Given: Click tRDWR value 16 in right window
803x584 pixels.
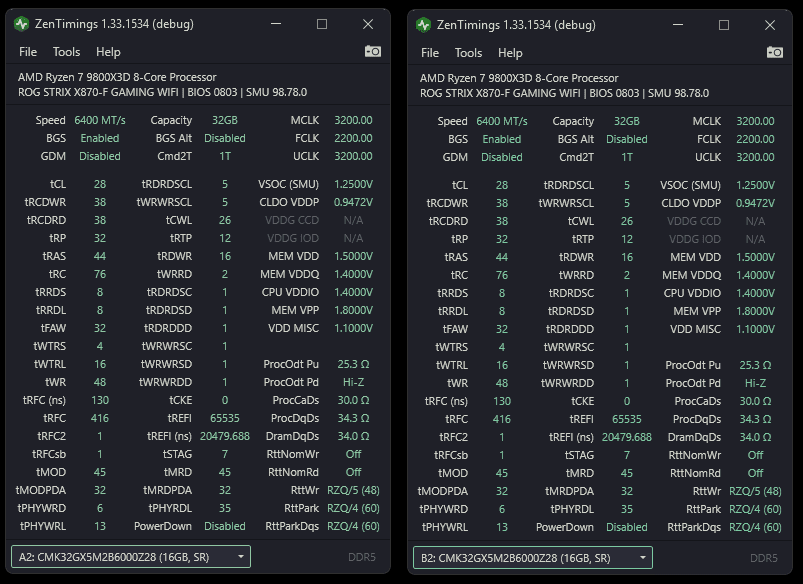Looking at the screenshot, I should click(627, 257).
